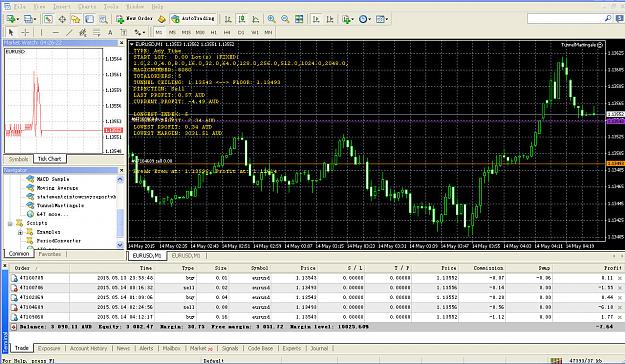The width and height of the screenshot is (625, 364).
Task: Switch timeframe to D1
Action: point(241,32)
